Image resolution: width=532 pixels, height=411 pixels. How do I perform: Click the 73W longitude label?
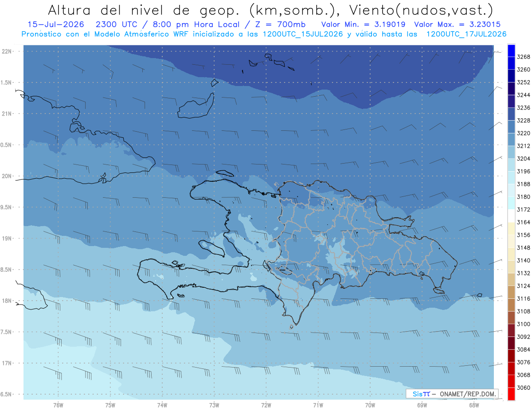point(214,405)
